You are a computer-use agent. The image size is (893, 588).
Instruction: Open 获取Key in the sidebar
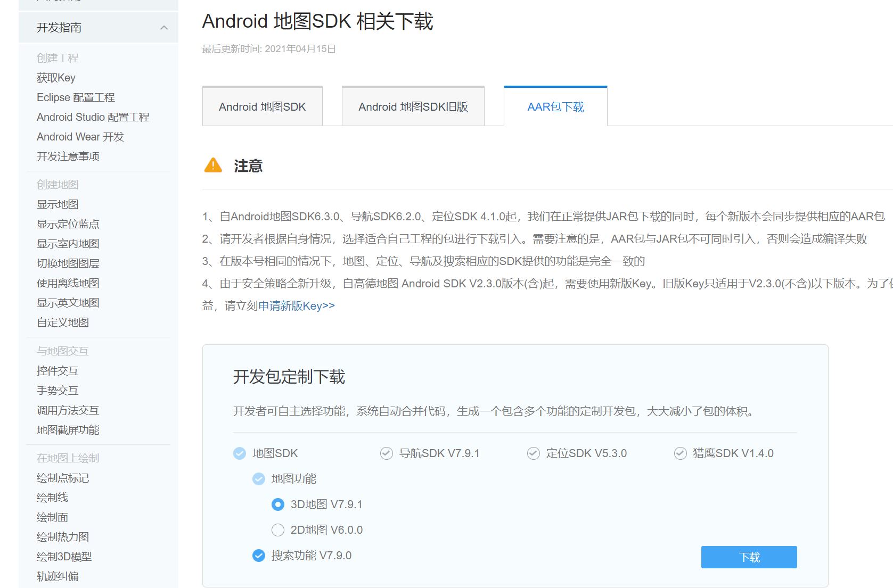point(55,77)
